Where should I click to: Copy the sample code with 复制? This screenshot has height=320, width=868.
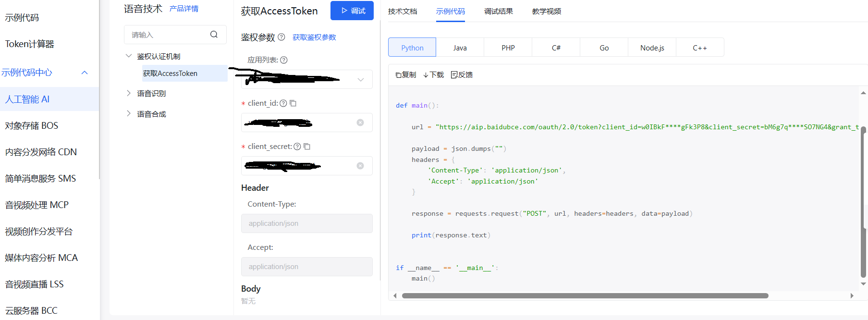406,75
